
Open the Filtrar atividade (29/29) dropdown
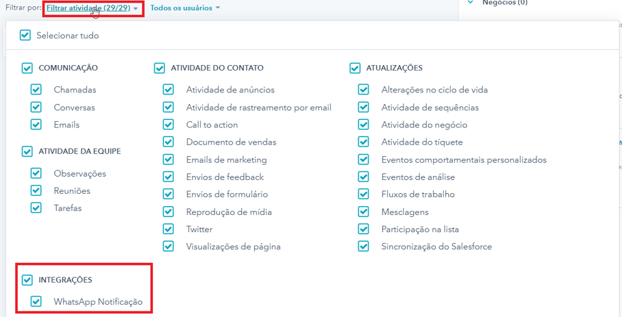[92, 8]
